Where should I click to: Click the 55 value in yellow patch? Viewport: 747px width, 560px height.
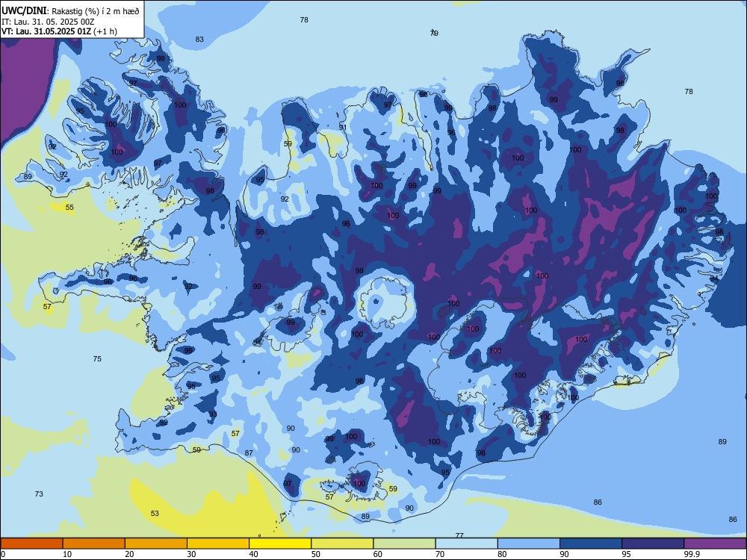tap(69, 207)
